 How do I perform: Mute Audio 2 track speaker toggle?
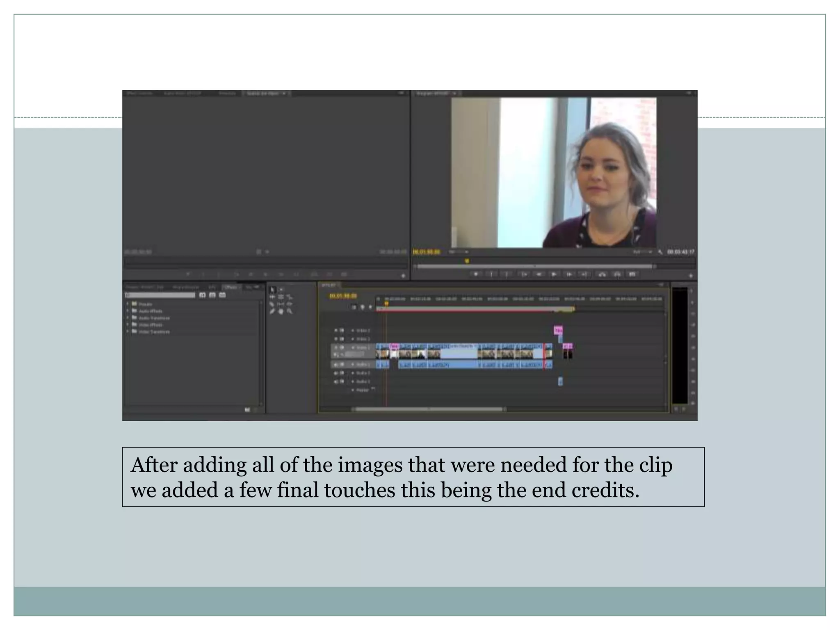336,373
